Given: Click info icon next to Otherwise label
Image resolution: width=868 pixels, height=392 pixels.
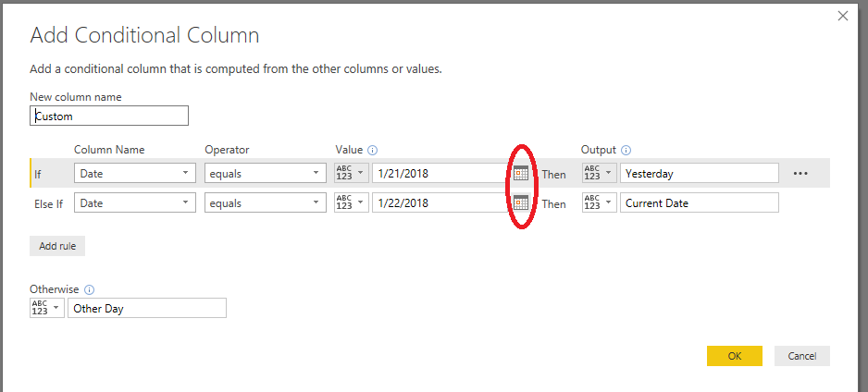Looking at the screenshot, I should point(90,289).
